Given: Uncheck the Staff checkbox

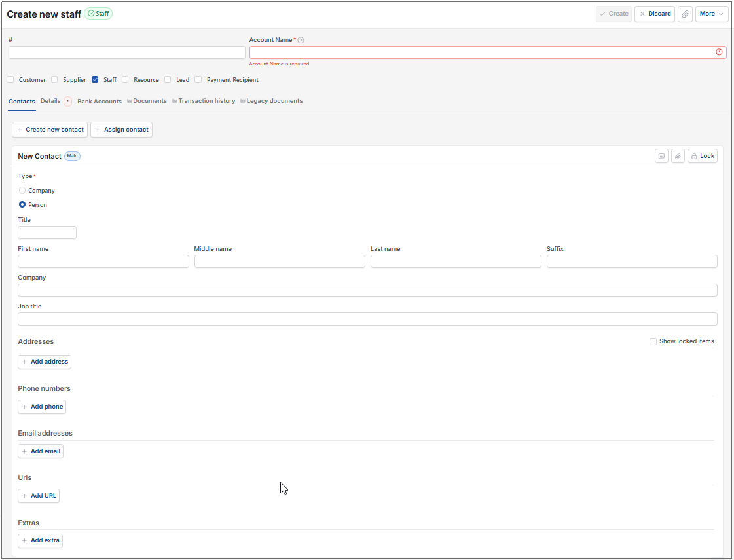Looking at the screenshot, I should [95, 80].
